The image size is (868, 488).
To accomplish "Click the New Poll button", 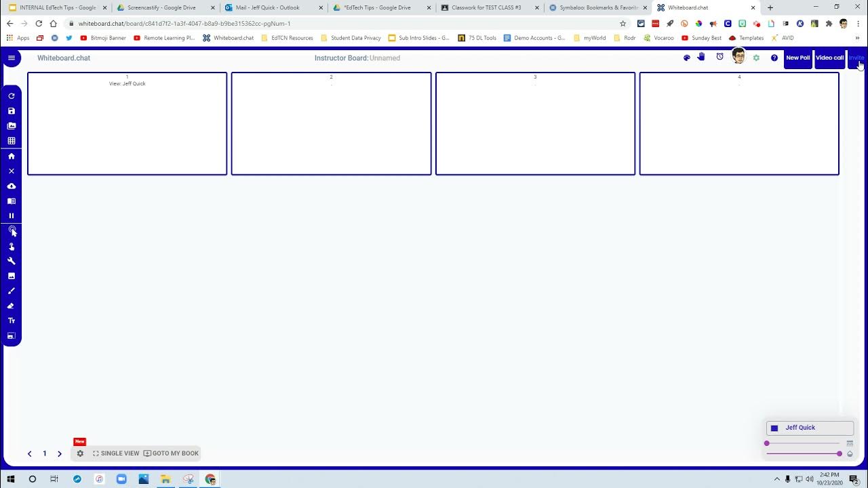I will pos(798,58).
